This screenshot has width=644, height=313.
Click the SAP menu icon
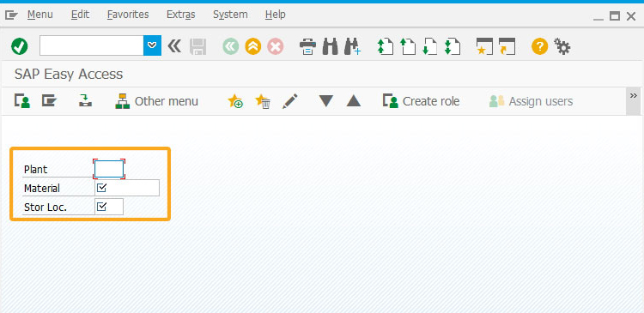tap(49, 100)
